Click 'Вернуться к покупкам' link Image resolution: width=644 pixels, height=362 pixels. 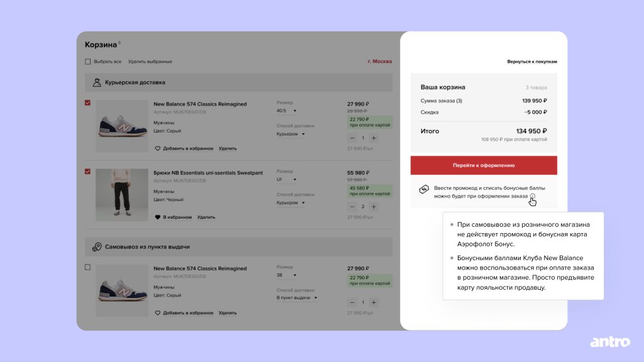point(532,62)
